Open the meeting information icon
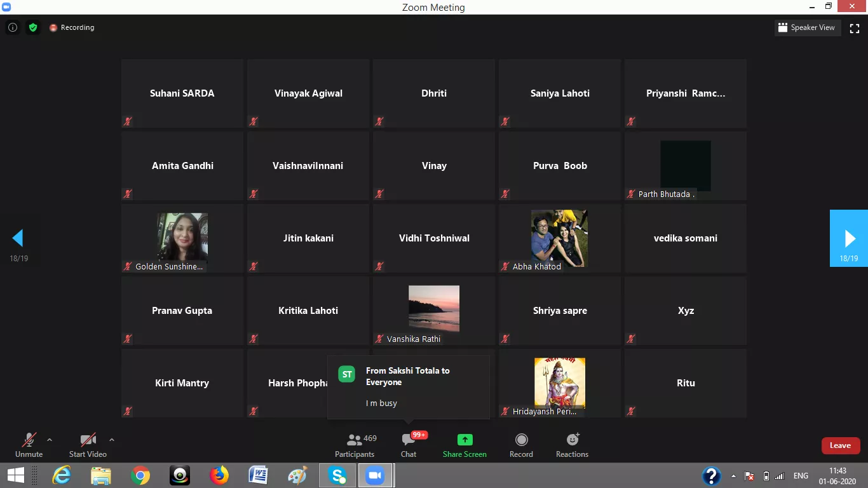Screen dimensions: 868x488 pyautogui.click(x=12, y=27)
